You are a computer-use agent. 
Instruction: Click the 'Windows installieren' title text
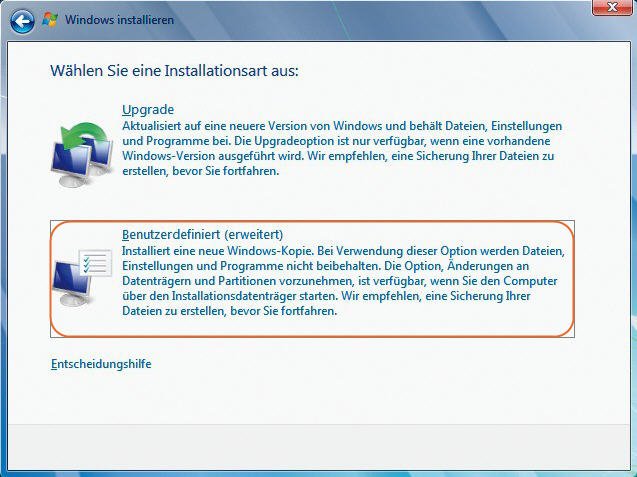119,20
